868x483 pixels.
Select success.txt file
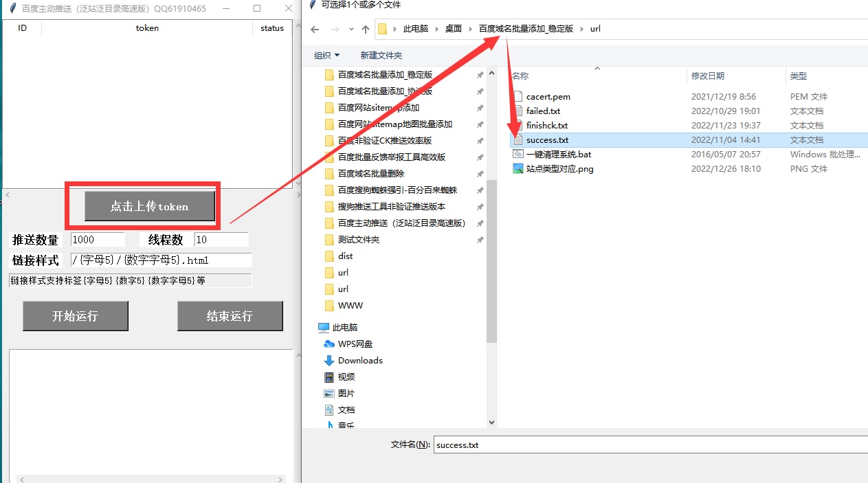tap(687, 139)
